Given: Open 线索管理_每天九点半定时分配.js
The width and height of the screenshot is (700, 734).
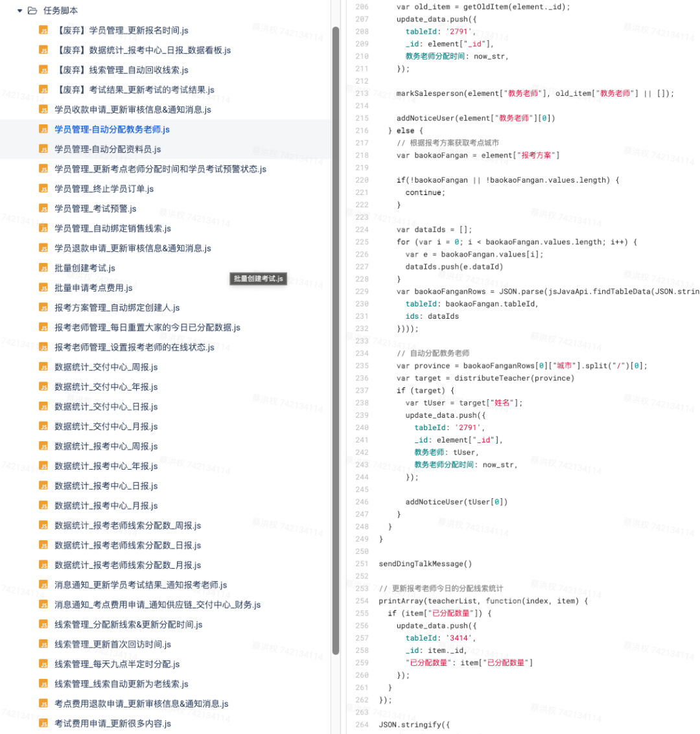Looking at the screenshot, I should (117, 664).
